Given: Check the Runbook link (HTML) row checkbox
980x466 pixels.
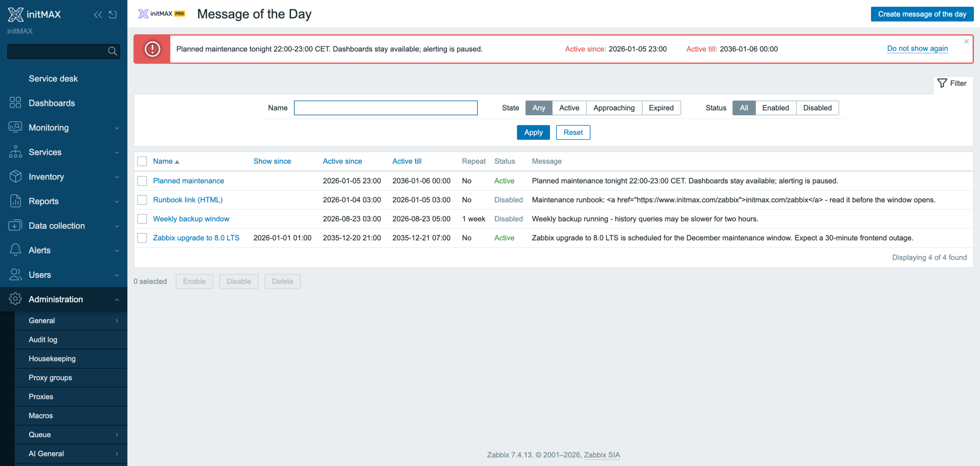Looking at the screenshot, I should pyautogui.click(x=142, y=200).
